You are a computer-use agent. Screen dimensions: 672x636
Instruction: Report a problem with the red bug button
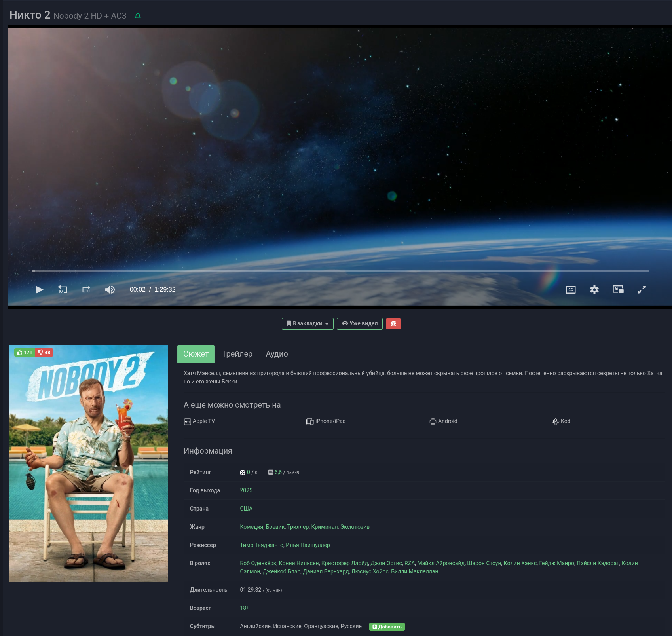(393, 324)
